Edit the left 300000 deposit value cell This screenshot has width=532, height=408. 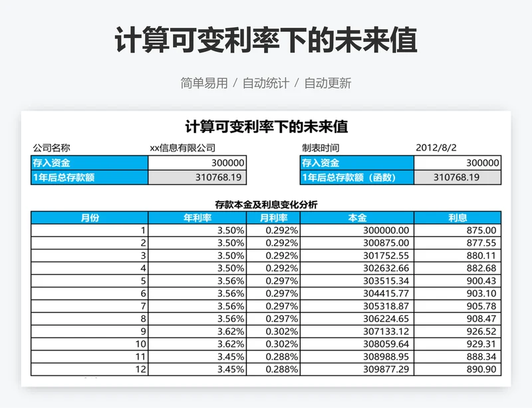(197, 162)
